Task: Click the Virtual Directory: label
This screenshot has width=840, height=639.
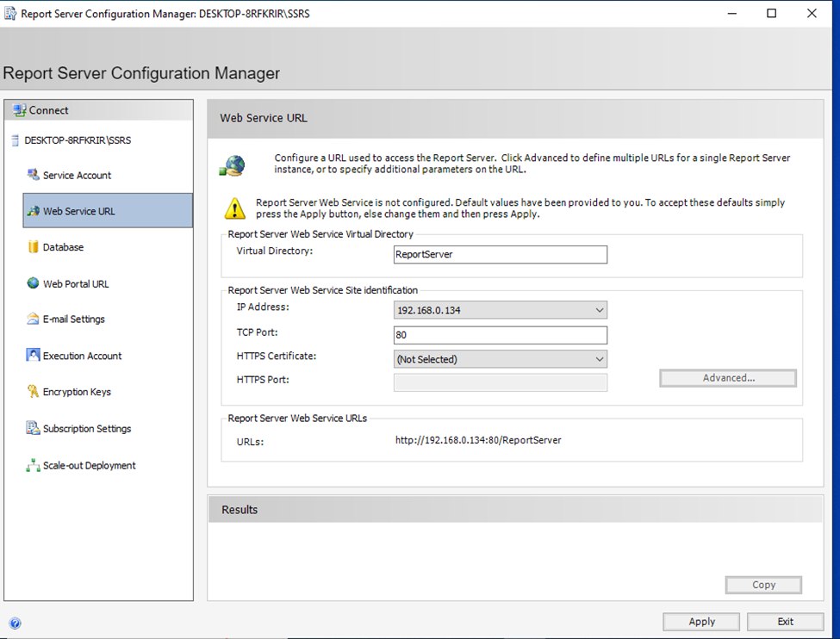Action: [x=274, y=251]
